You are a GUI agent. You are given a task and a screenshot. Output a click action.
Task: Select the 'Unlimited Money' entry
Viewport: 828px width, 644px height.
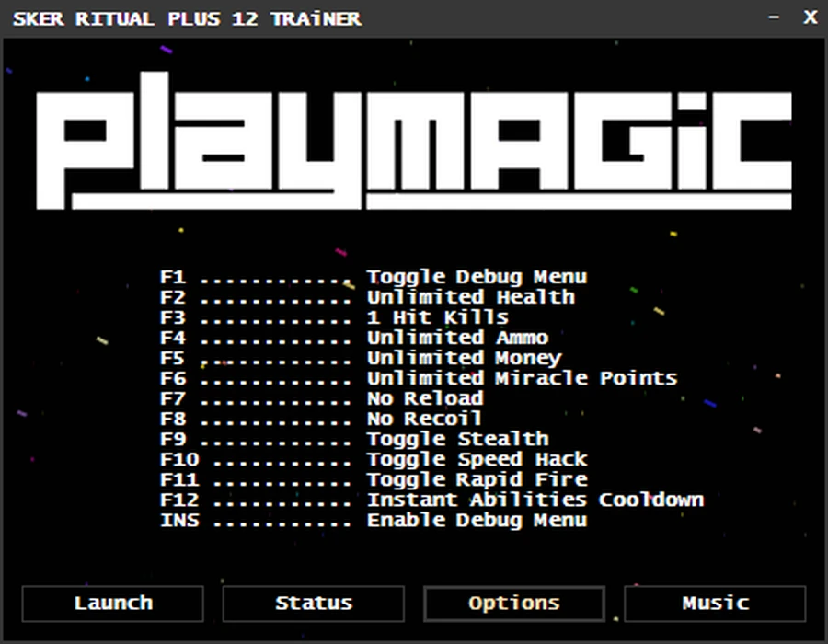coord(465,358)
